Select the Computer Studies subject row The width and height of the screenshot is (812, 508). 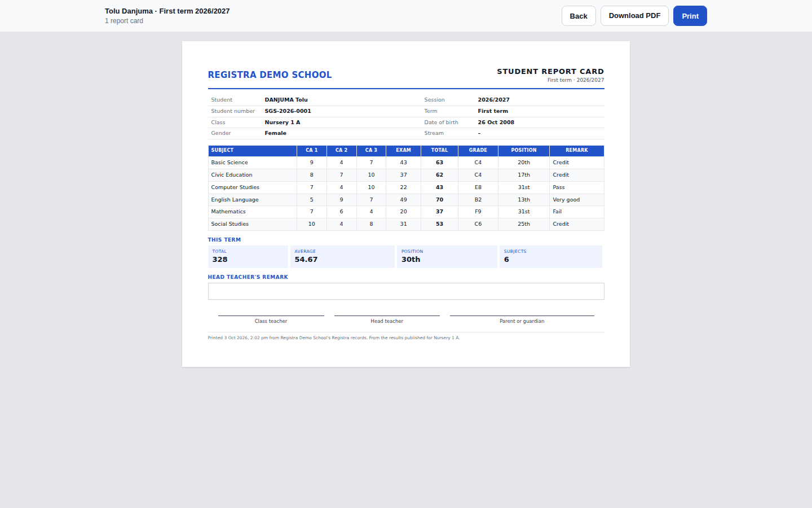point(406,187)
